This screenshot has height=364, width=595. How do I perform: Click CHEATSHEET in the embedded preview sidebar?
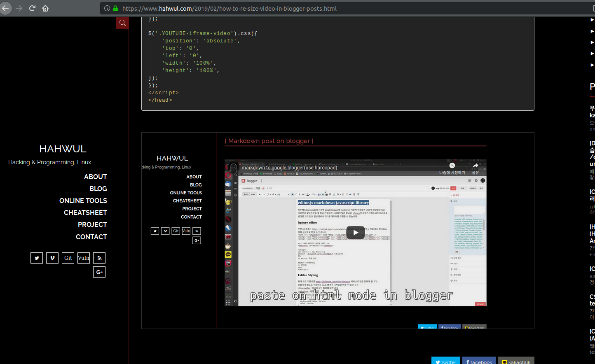tap(187, 201)
